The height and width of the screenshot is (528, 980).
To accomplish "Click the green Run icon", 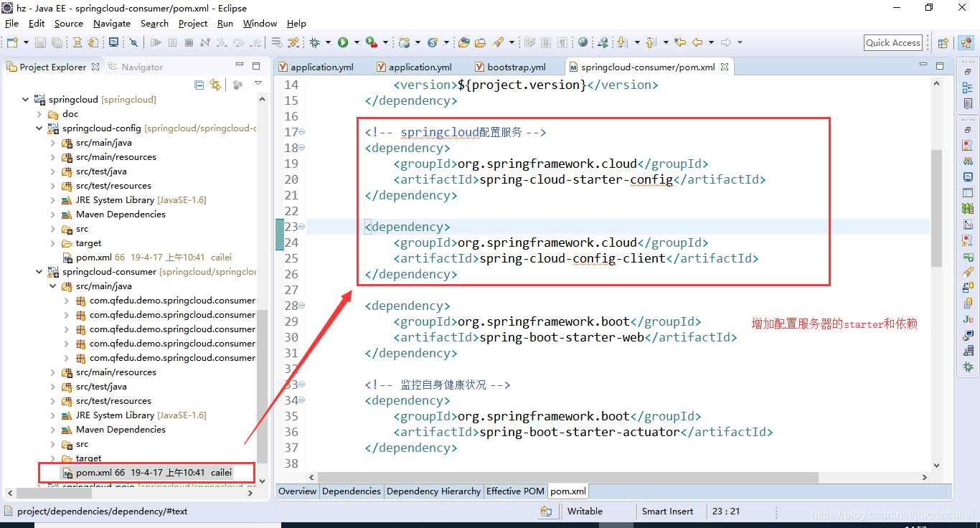I will click(x=343, y=42).
